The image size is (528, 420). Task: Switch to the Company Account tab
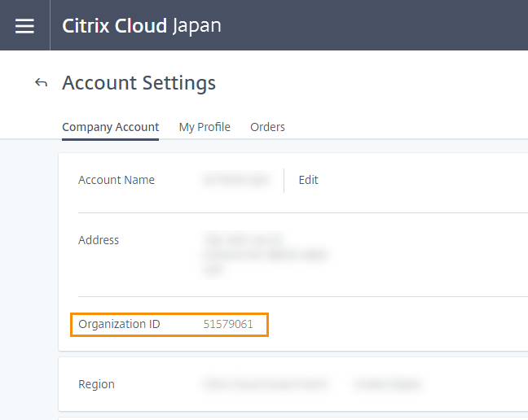click(x=110, y=127)
